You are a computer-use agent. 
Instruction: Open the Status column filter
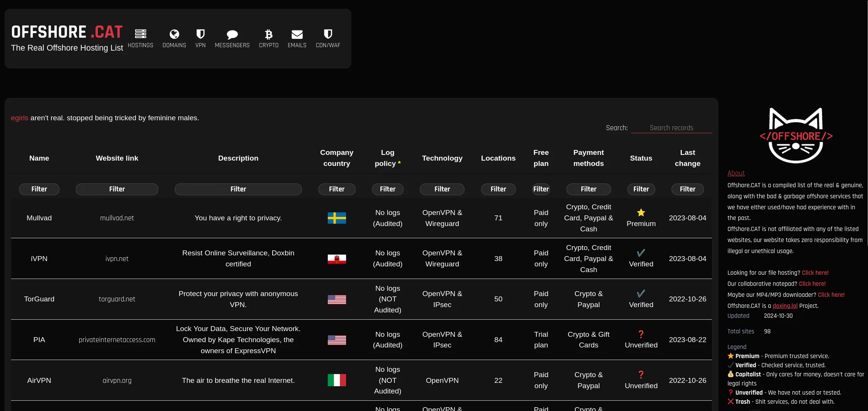(x=641, y=189)
